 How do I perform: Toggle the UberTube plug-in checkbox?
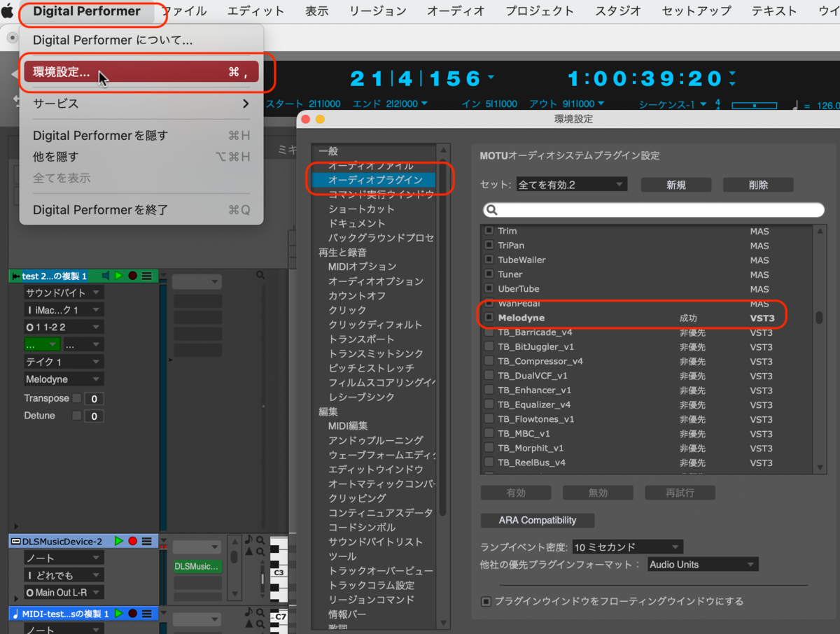point(489,288)
